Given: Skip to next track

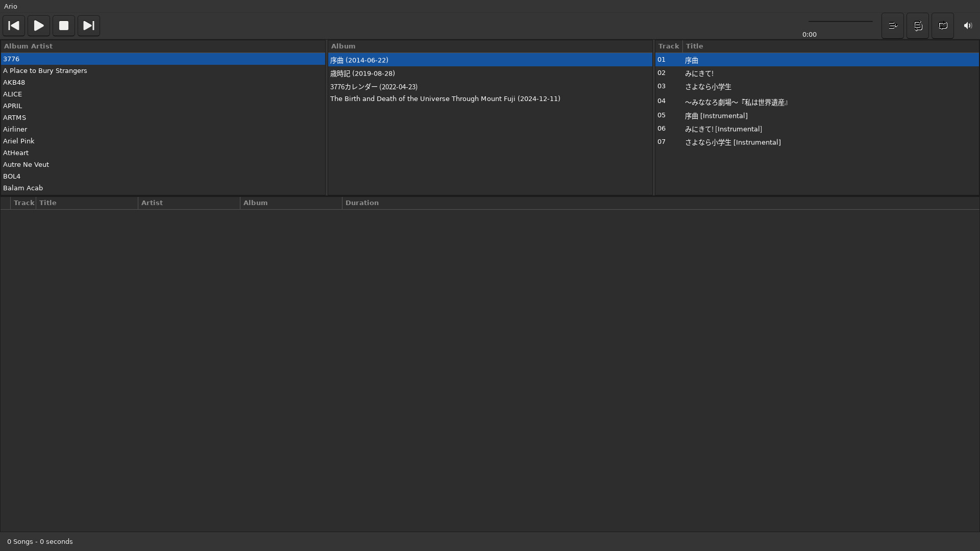Looking at the screenshot, I should 89,26.
